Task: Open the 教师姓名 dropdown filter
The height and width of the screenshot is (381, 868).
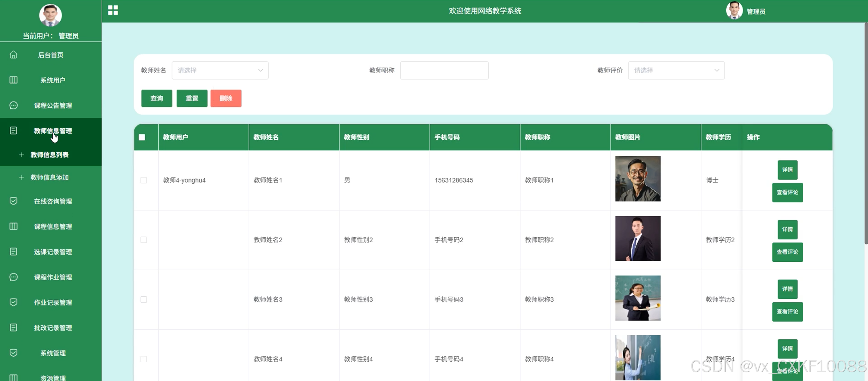Action: click(220, 70)
